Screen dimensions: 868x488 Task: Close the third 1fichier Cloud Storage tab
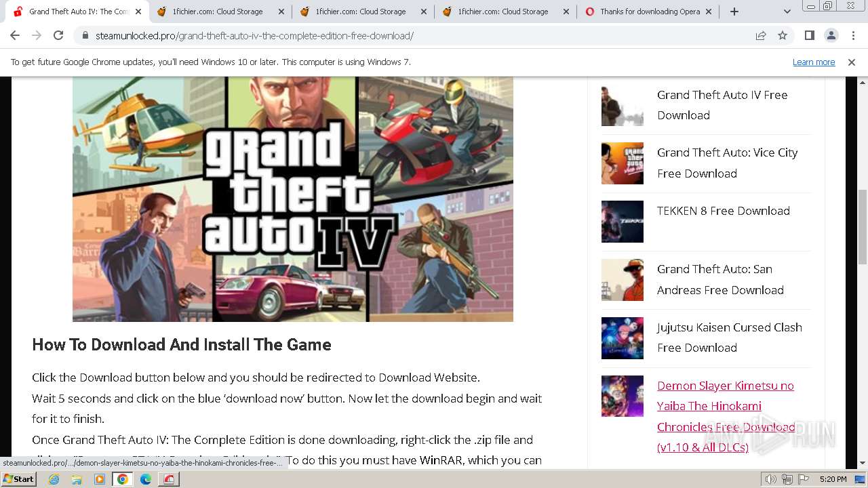click(x=566, y=12)
